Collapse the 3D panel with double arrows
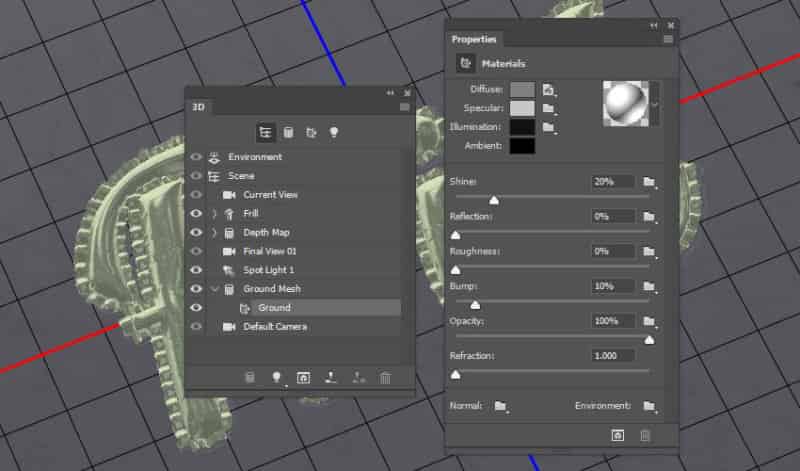The height and width of the screenshot is (471, 800). point(390,93)
